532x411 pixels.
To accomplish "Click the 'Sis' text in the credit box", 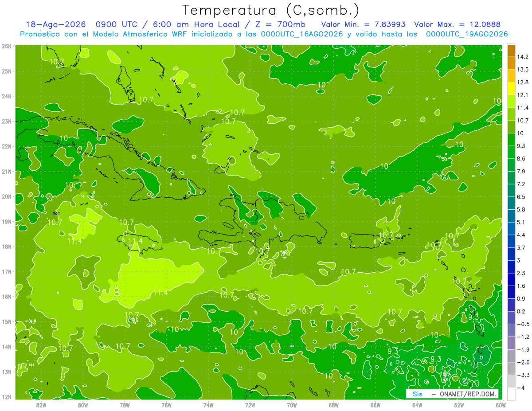I will click(x=418, y=394).
